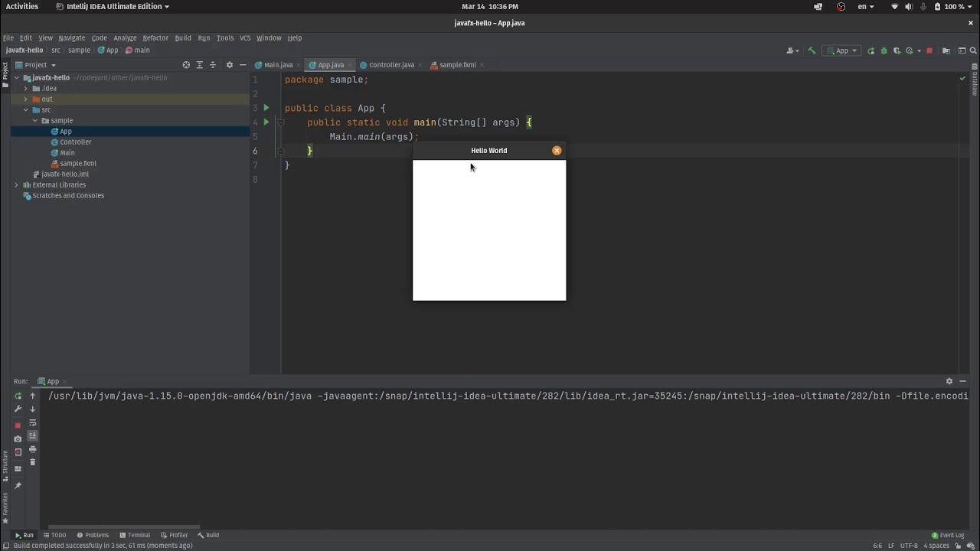Dump threads with the camera icon
The image size is (980, 551).
(x=18, y=439)
